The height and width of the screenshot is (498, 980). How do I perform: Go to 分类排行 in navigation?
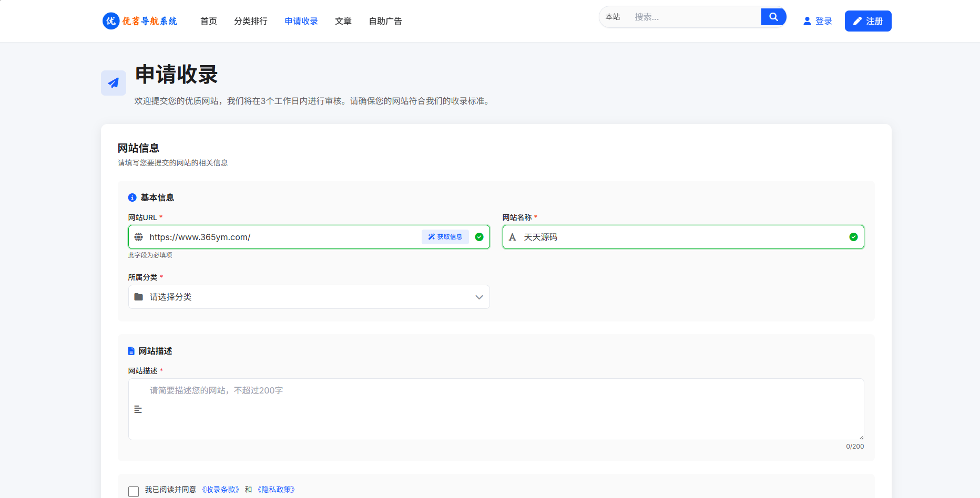251,21
